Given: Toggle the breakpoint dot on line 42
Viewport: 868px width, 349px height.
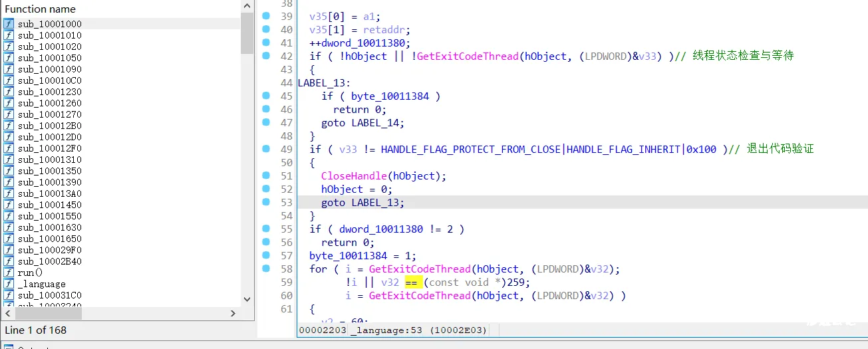Looking at the screenshot, I should tap(266, 56).
